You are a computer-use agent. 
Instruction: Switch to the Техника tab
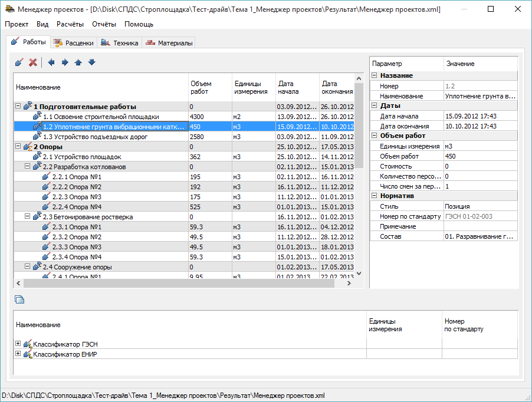119,43
